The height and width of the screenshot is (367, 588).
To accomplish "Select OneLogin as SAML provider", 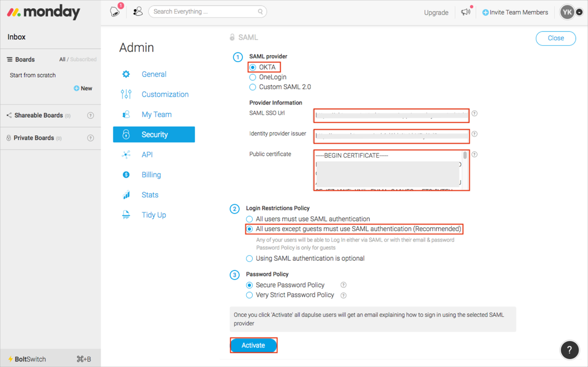I will (253, 77).
